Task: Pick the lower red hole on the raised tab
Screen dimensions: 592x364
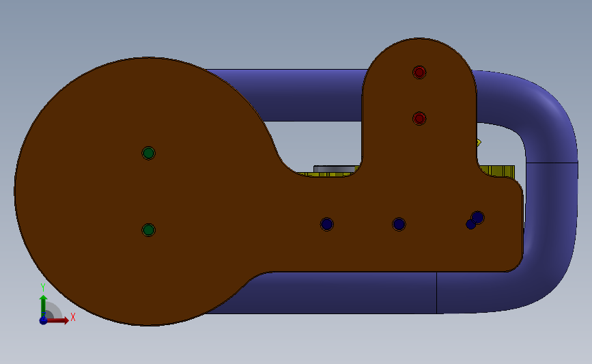Action: [419, 119]
